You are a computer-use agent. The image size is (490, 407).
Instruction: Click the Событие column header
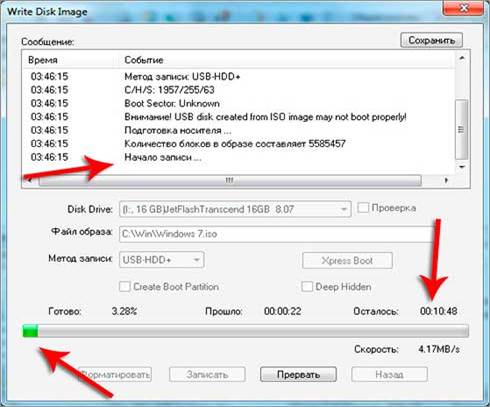[x=144, y=60]
